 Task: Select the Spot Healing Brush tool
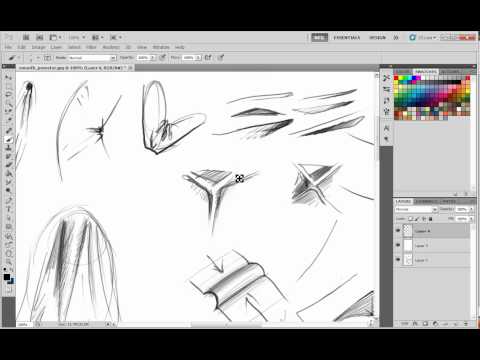coord(9,131)
